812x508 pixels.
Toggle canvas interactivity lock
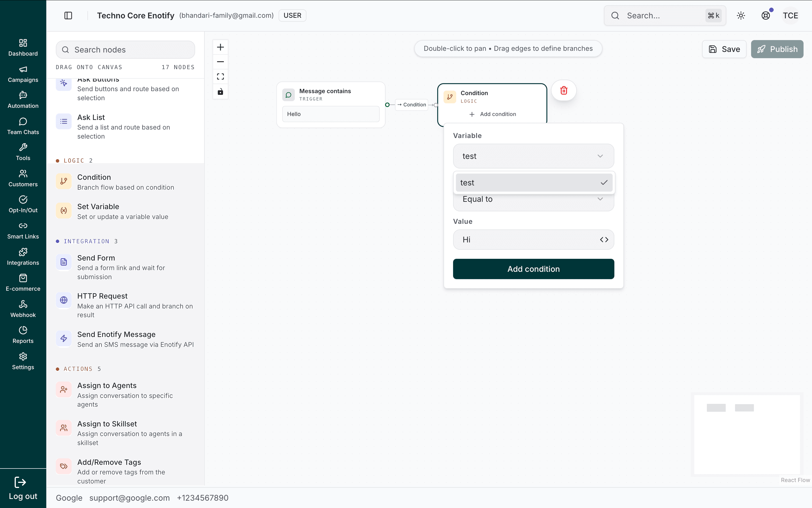coord(220,91)
